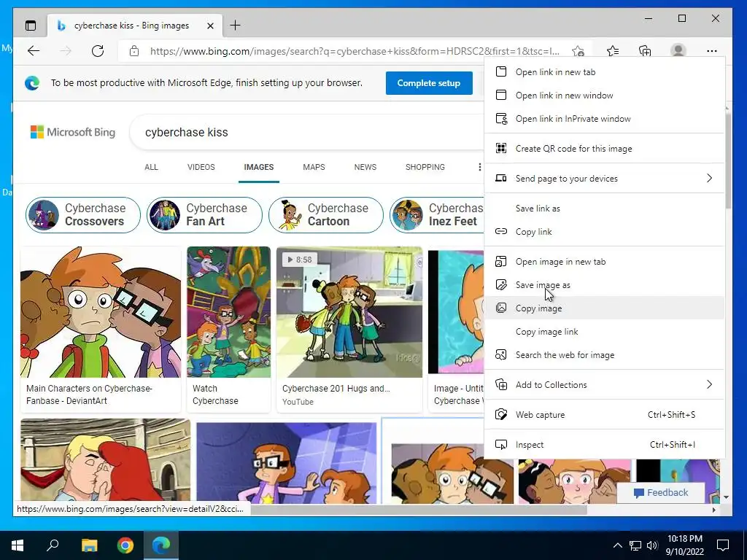Click the Send page to devices icon
747x560 pixels.
tap(500, 178)
